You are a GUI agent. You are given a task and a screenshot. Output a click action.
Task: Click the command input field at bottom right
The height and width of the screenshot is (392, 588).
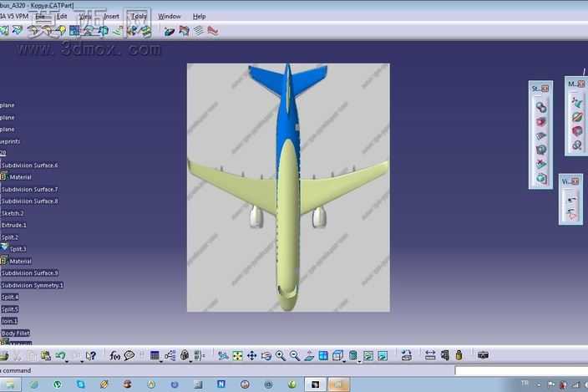pyautogui.click(x=521, y=370)
